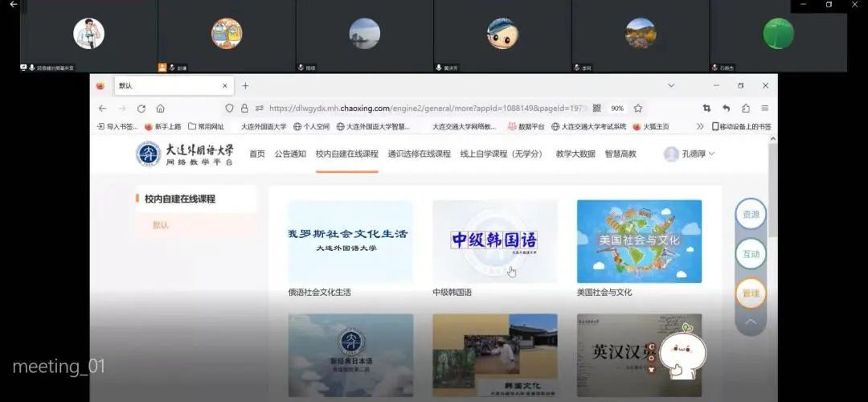Open the 教学大数据 menu item

pyautogui.click(x=575, y=154)
